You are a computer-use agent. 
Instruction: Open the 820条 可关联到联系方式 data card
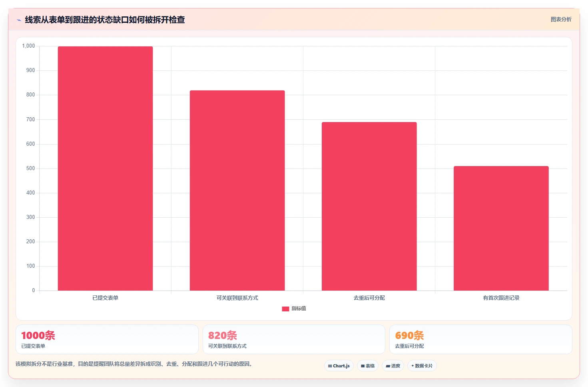point(294,339)
